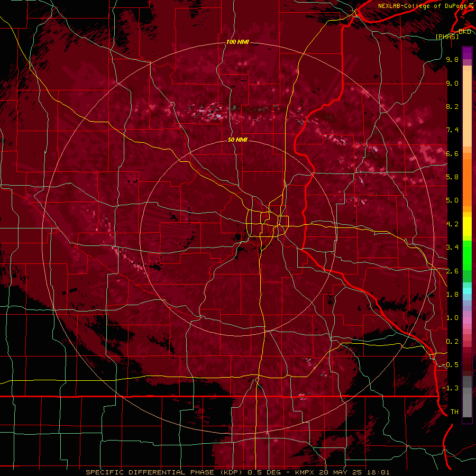The height and width of the screenshot is (476, 476).
Task: Click the 0.2 scale label
Action: pyautogui.click(x=452, y=342)
